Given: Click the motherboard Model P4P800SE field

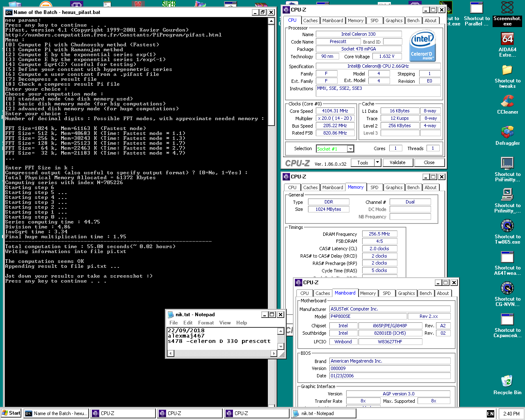Looking at the screenshot, I should point(368,316).
